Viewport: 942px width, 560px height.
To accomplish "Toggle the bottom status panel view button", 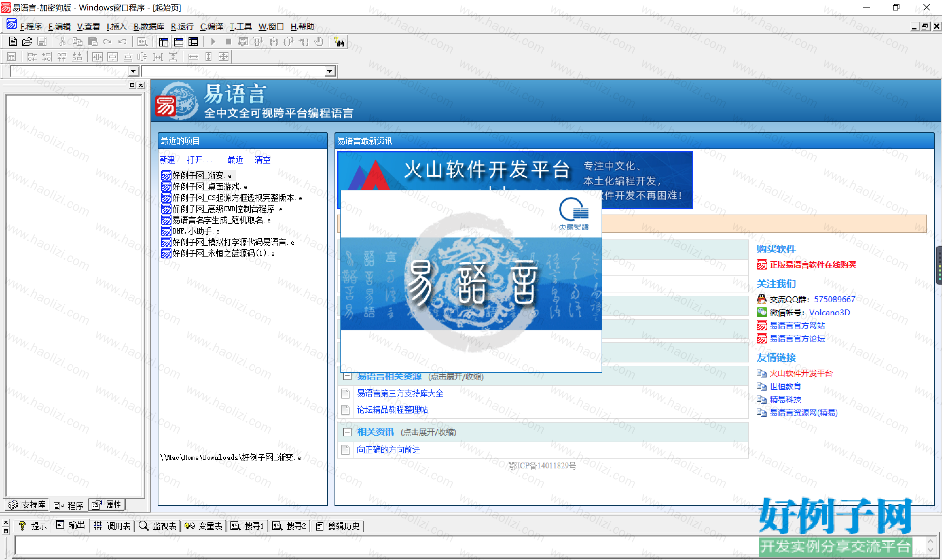I will [x=179, y=42].
